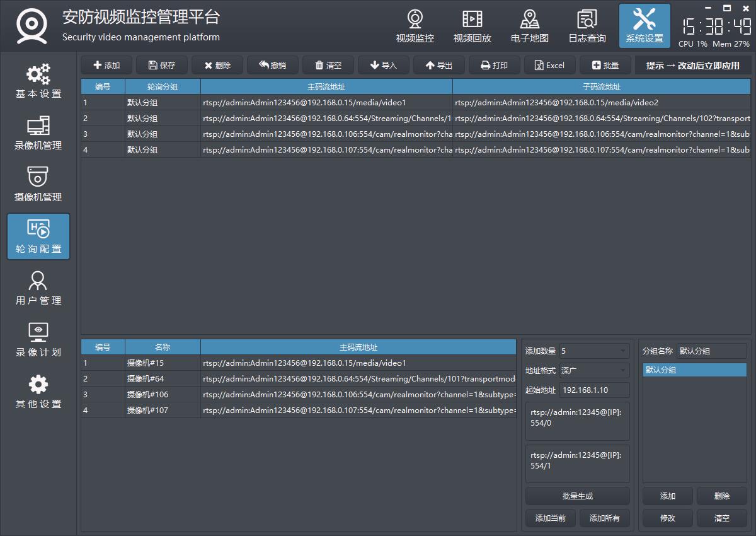Viewport: 756px width, 536px height.
Task: Expand the 添加数量 quantity dropdown
Action: [594, 351]
